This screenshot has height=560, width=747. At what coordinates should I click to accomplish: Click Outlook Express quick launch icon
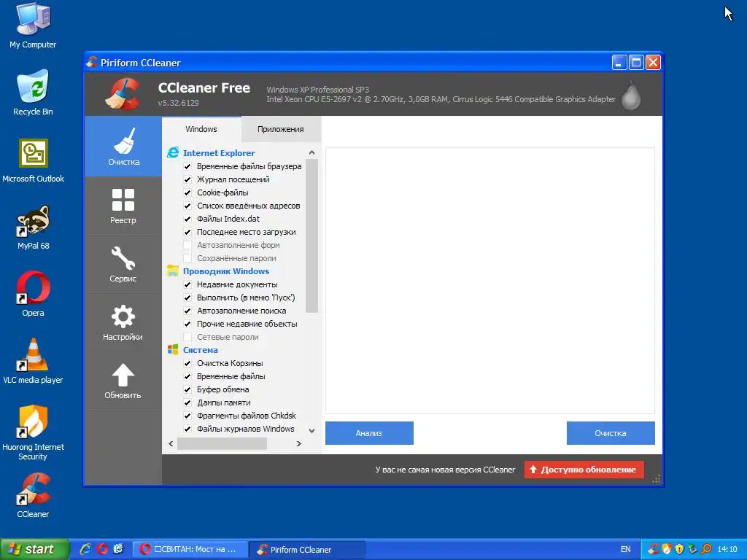click(118, 549)
